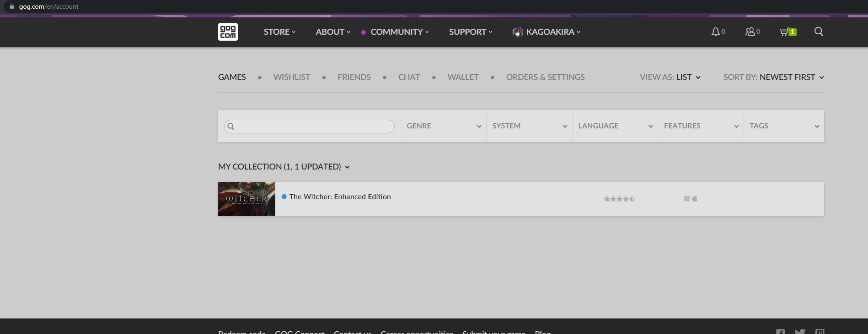The image size is (868, 334).
Task: Open the SUPPORT menu
Action: (471, 32)
